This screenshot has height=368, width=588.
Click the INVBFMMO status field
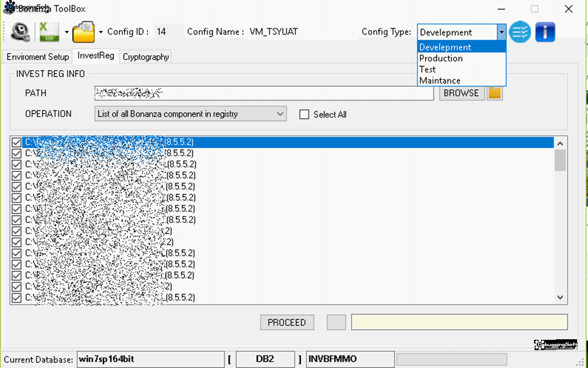pyautogui.click(x=350, y=359)
